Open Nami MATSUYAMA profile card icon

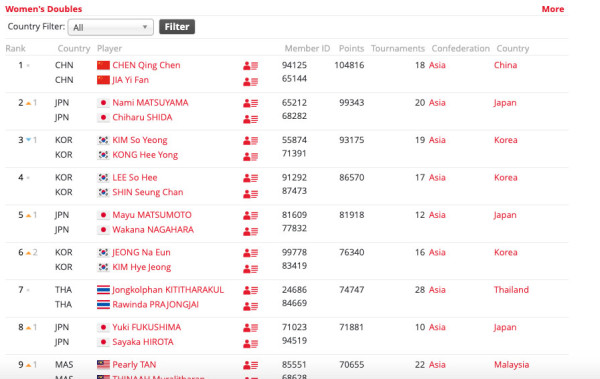[x=251, y=103]
